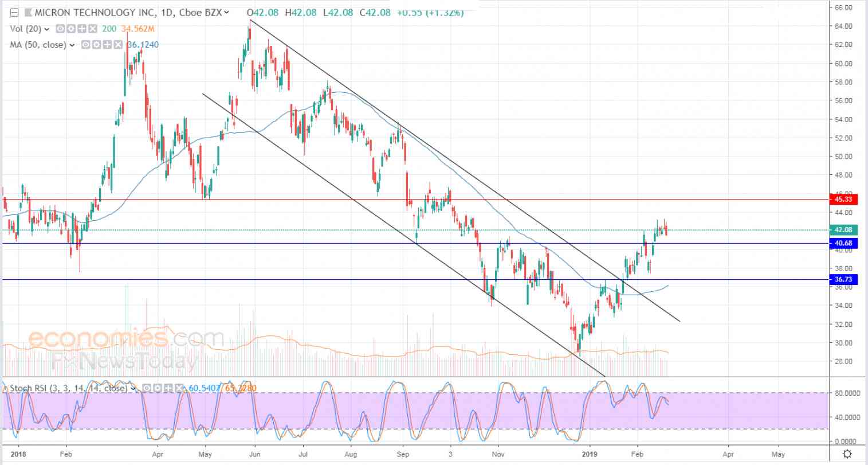
Task: Click the plus icon of Stoch RSI indicator
Action: coord(168,388)
